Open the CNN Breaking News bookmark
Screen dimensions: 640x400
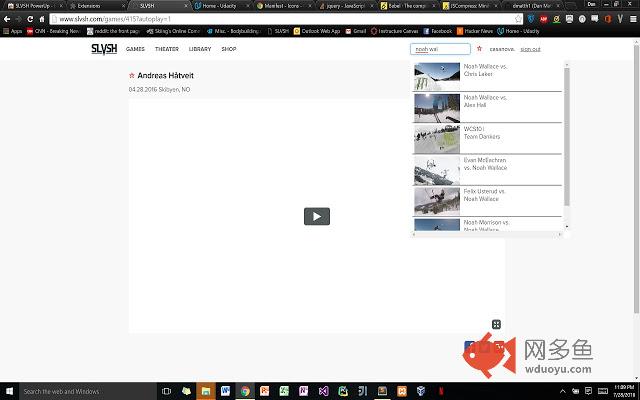click(x=53, y=31)
